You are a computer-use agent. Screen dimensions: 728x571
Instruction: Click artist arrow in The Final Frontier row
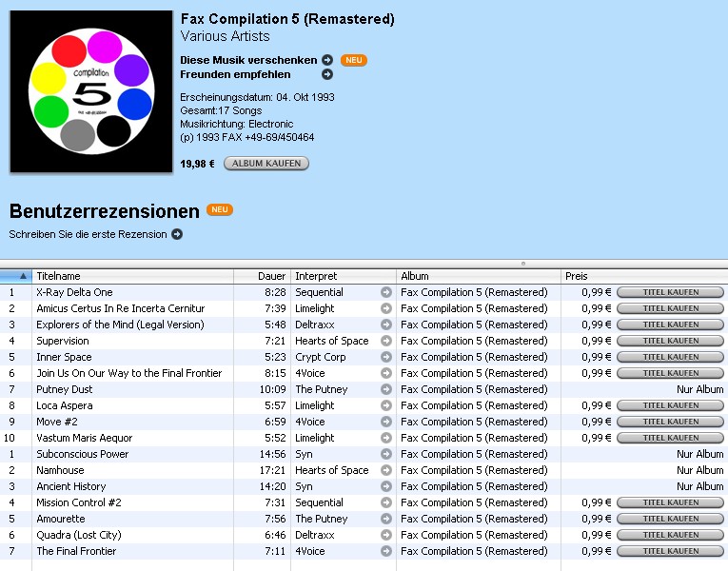[385, 551]
